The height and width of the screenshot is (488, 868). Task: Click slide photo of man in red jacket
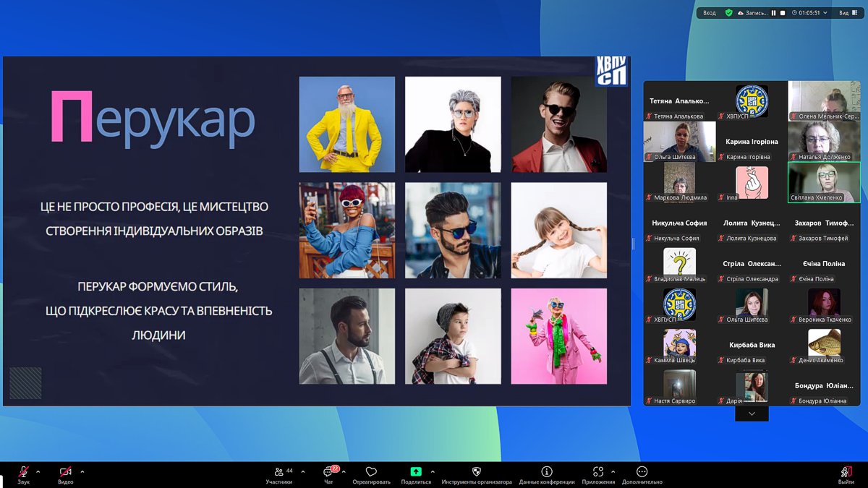559,124
